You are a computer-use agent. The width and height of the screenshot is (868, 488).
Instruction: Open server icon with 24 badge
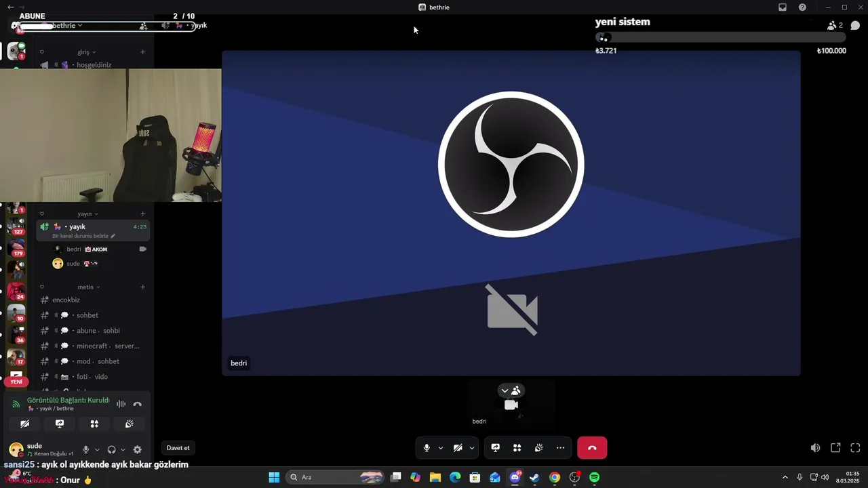[x=16, y=291]
